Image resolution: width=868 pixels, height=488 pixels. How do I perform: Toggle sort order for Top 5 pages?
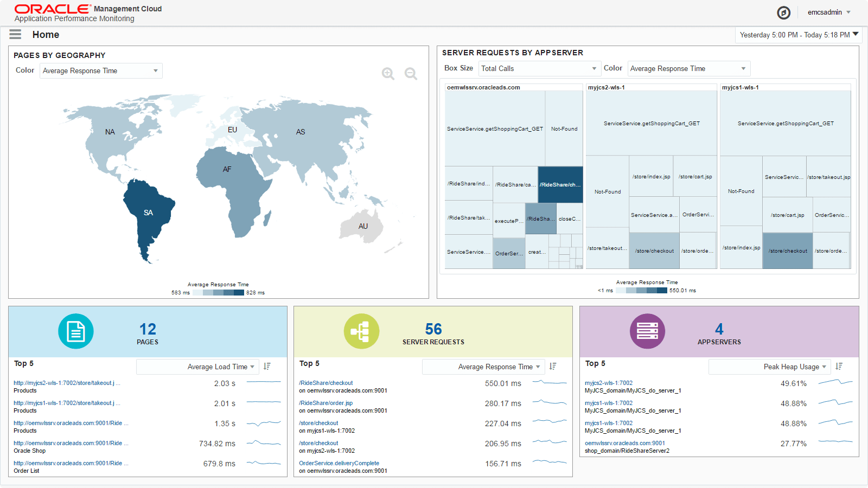[x=267, y=367]
